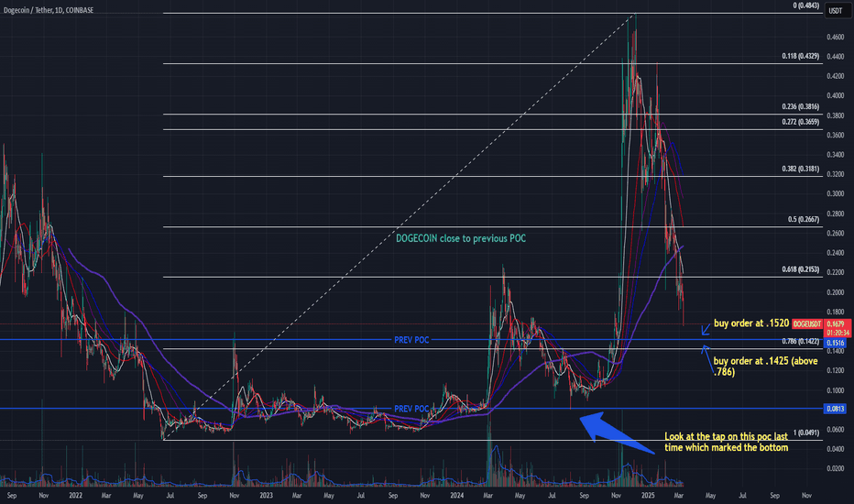Open the USDT currency selector
This screenshot has width=854, height=504.
[x=836, y=10]
